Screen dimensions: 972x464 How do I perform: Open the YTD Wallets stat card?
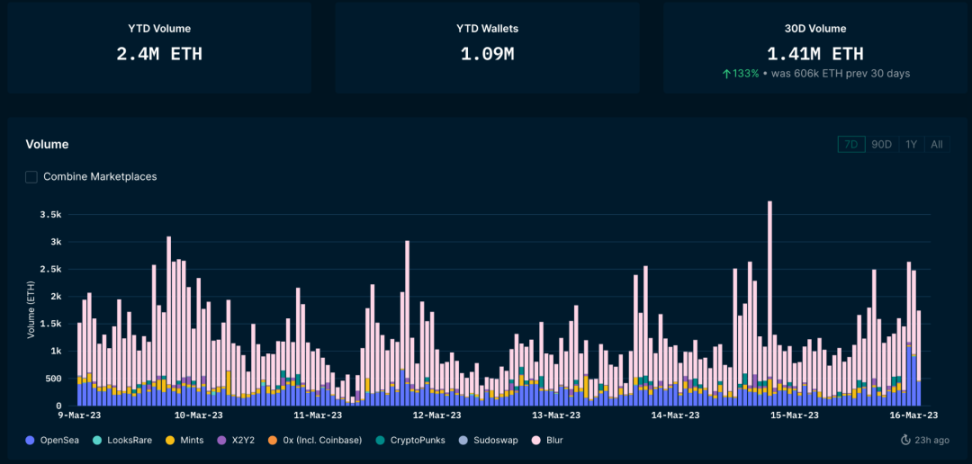coord(487,47)
